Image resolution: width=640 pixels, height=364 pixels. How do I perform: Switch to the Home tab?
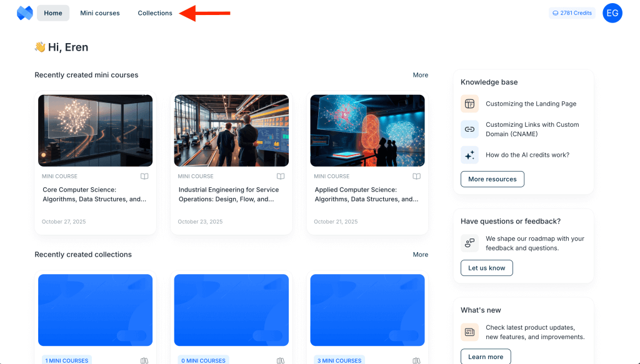[x=53, y=13]
